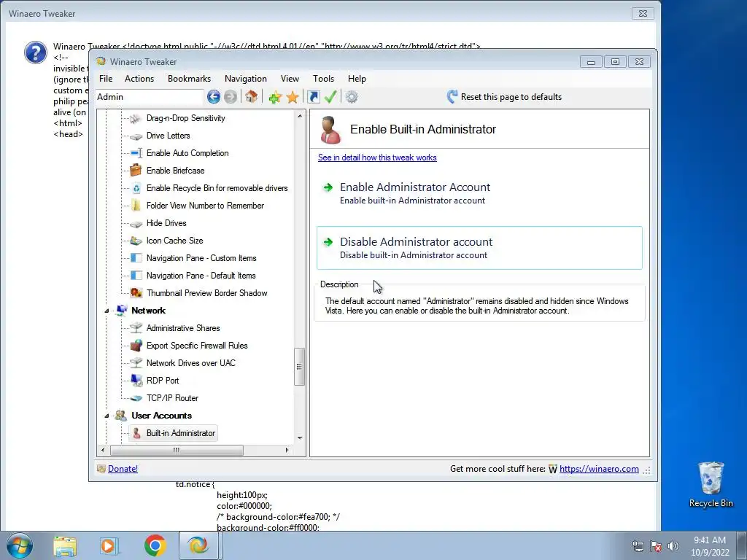Screen dimensions: 747x560
Task: Click the tree vertical scrollbar thumb
Action: tap(299, 367)
